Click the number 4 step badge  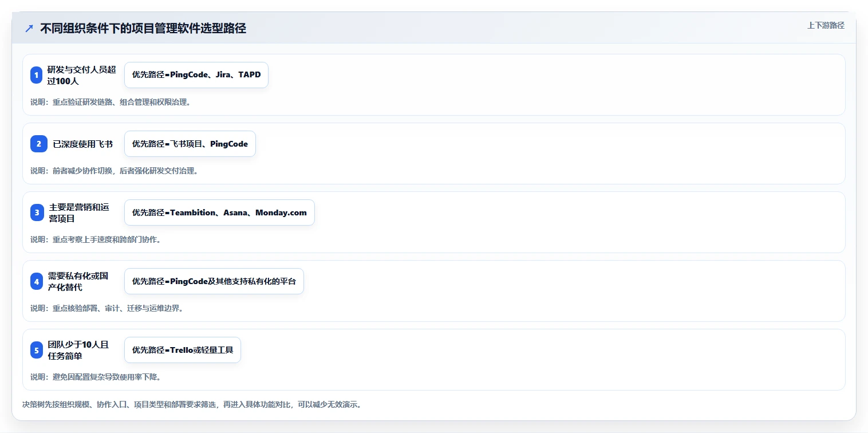point(37,281)
